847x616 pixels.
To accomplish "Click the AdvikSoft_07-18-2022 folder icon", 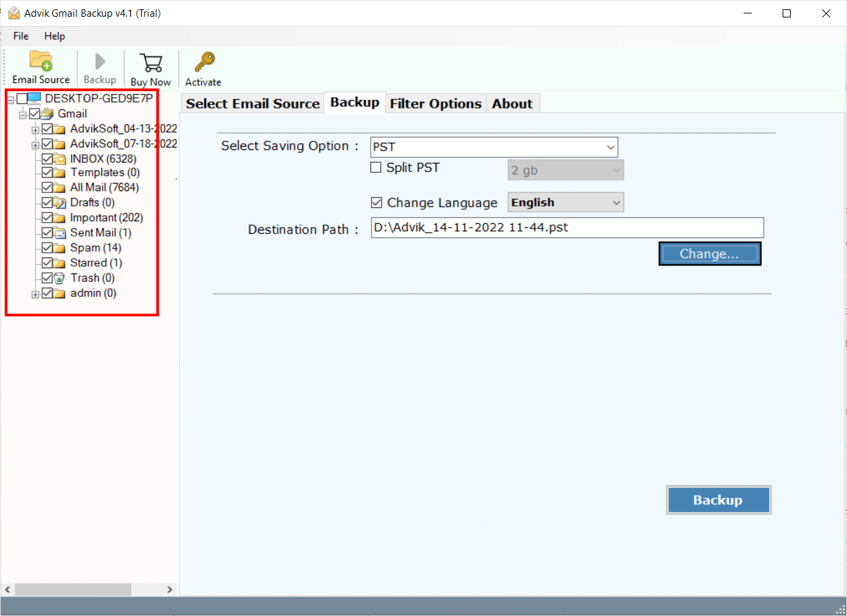I will click(x=60, y=143).
